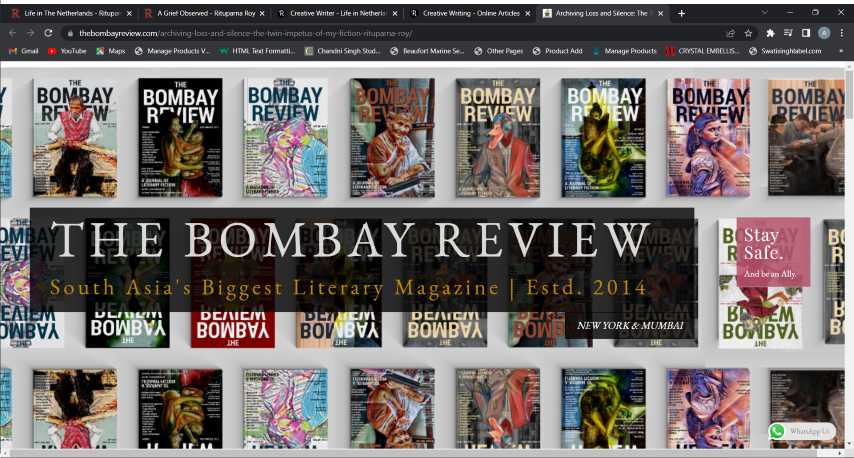Click the pastel cover with kissing couple
The height and width of the screenshot is (458, 854).
click(286, 137)
